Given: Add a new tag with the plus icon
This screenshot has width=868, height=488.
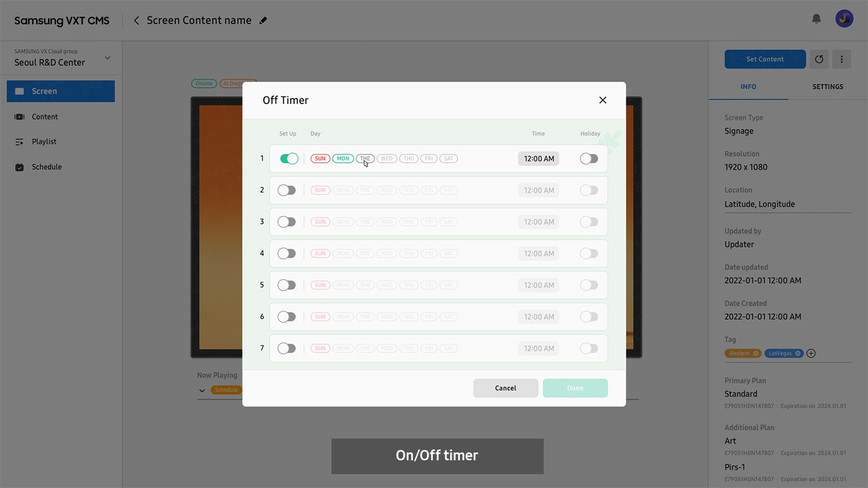Looking at the screenshot, I should pyautogui.click(x=811, y=354).
